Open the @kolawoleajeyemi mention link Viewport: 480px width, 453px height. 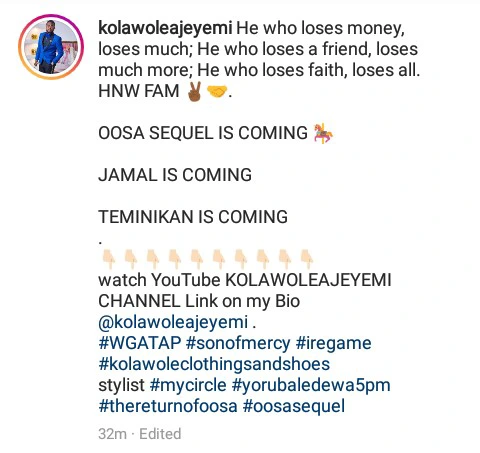(173, 322)
